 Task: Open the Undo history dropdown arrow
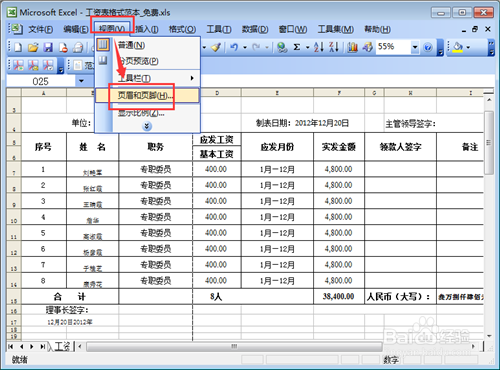[245, 47]
